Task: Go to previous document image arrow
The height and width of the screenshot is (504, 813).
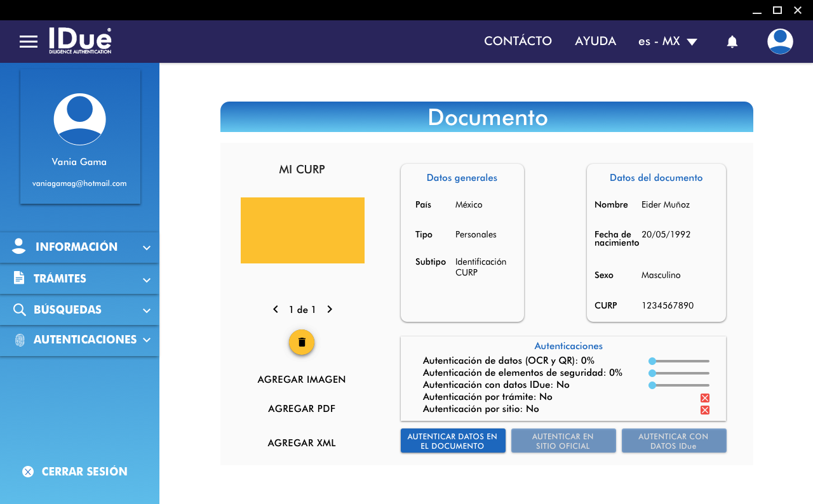Action: pyautogui.click(x=276, y=310)
